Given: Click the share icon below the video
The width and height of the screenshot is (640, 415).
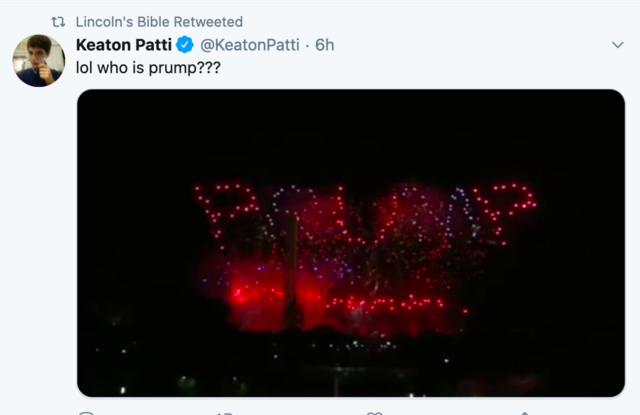Looking at the screenshot, I should (x=524, y=413).
